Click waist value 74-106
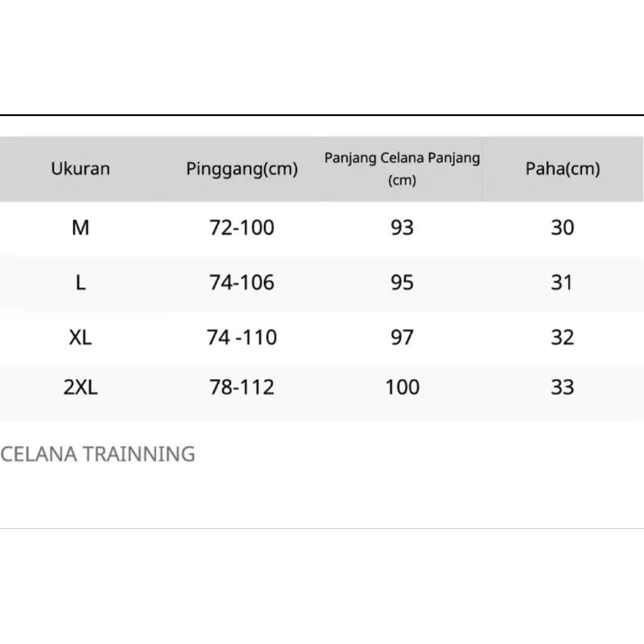The image size is (644, 644). coord(242,283)
